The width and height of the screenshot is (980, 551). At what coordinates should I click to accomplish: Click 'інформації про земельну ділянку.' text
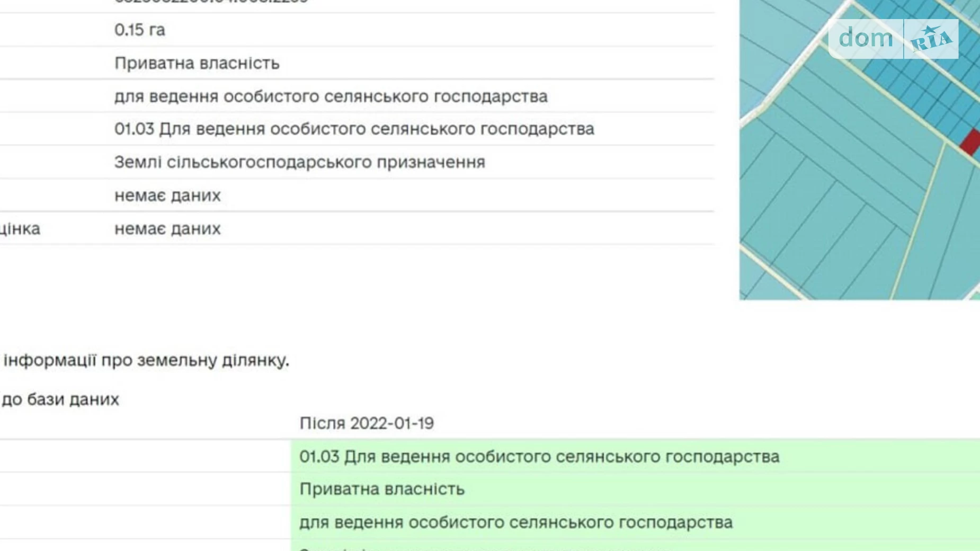click(x=146, y=360)
